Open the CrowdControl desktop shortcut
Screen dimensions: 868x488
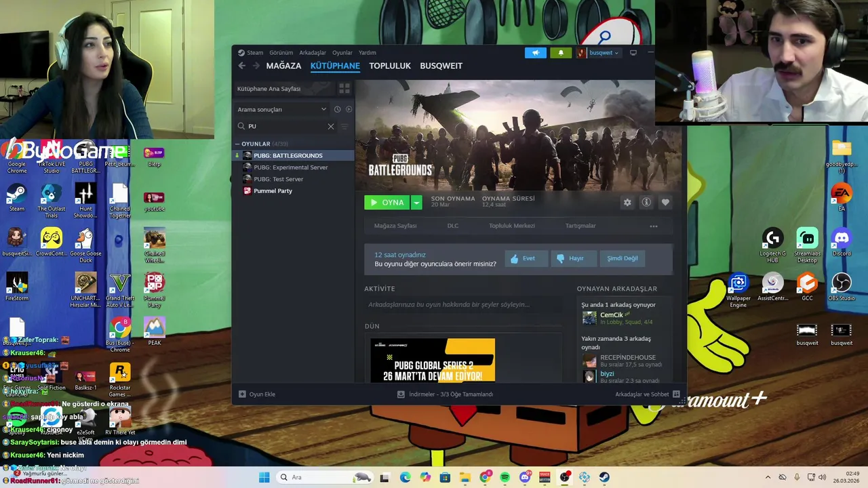(x=52, y=243)
